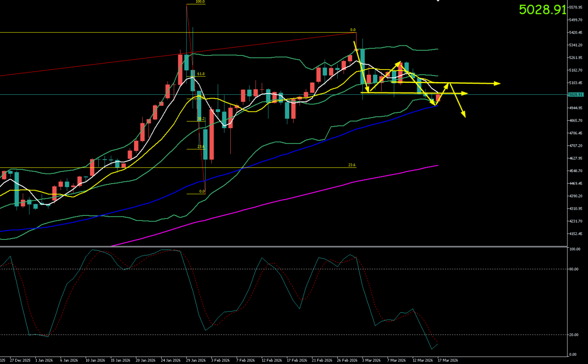This screenshot has width=588, height=364.
Task: Select the 100.0 Fibonacci level label
Action: (x=200, y=2)
